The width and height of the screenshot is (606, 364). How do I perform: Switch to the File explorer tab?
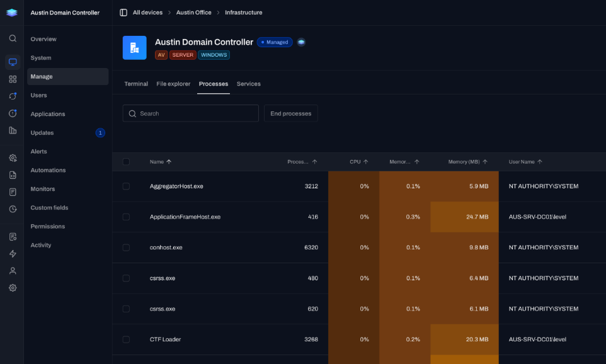point(173,84)
